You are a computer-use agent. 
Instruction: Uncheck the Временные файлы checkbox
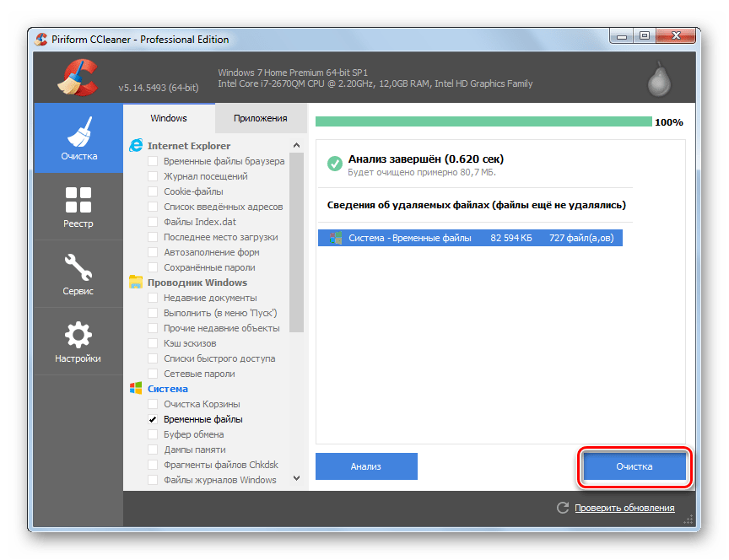pyautogui.click(x=153, y=419)
